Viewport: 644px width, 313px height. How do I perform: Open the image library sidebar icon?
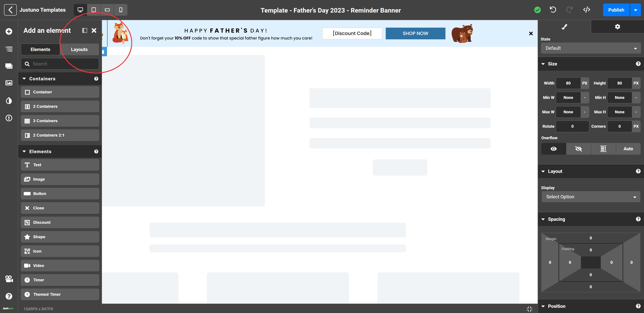click(9, 83)
